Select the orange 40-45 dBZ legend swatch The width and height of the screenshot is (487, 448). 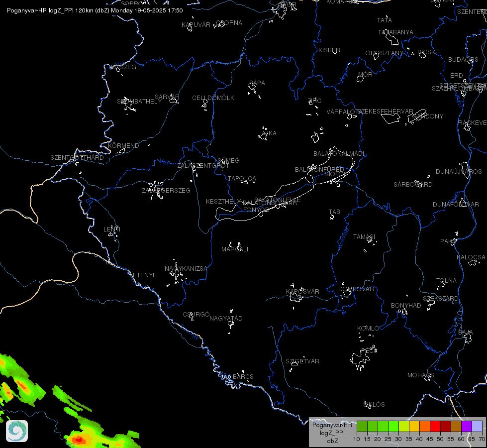click(425, 426)
